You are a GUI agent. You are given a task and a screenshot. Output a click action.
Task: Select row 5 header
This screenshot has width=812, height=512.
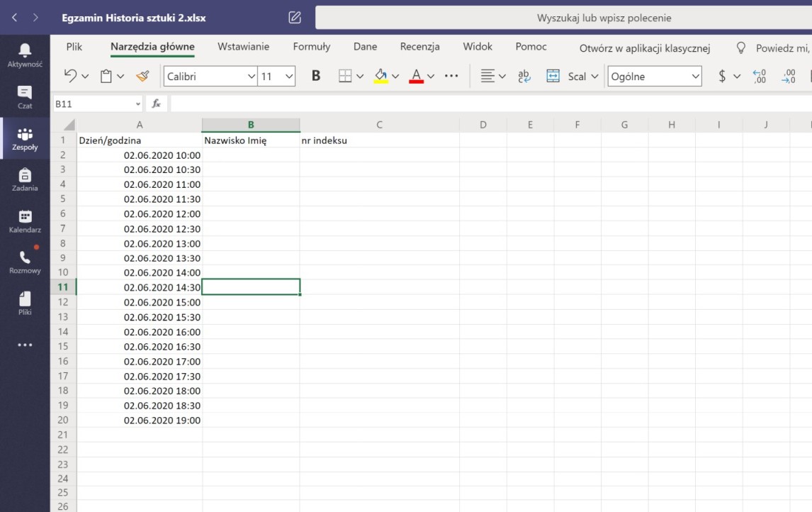point(62,199)
